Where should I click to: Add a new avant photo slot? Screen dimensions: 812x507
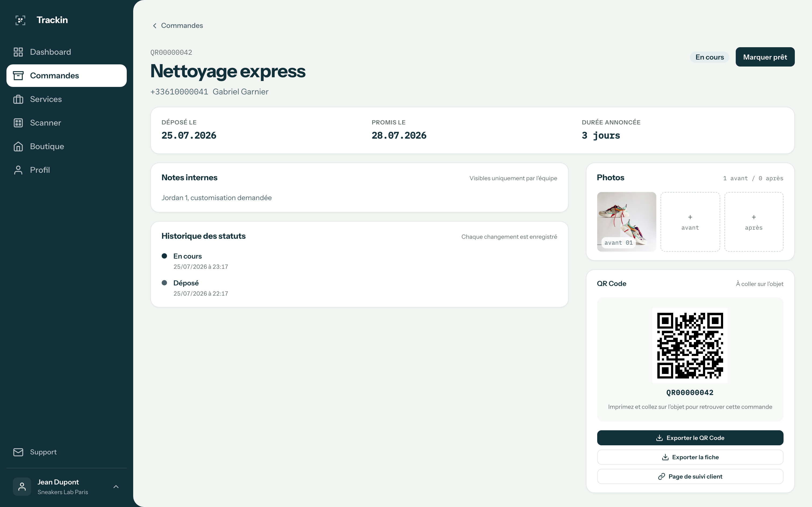tap(690, 222)
